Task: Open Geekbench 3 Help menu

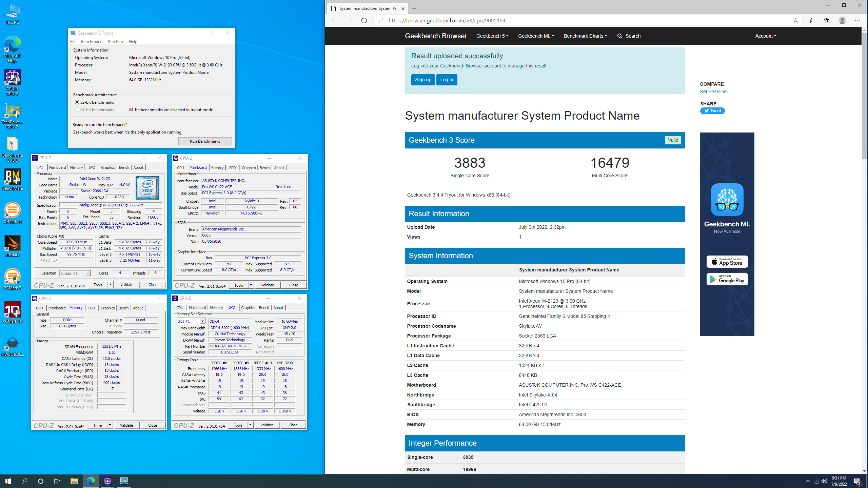Action: pos(133,41)
